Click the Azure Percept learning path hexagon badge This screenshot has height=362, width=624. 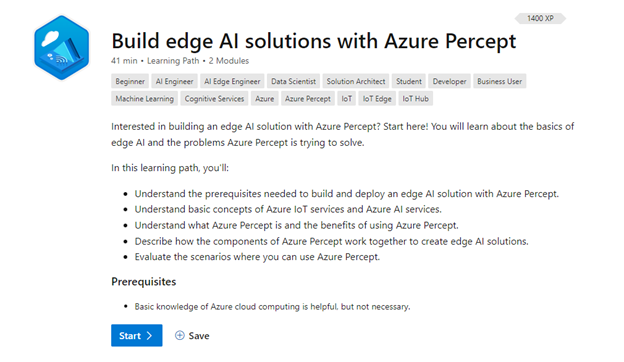(62, 48)
